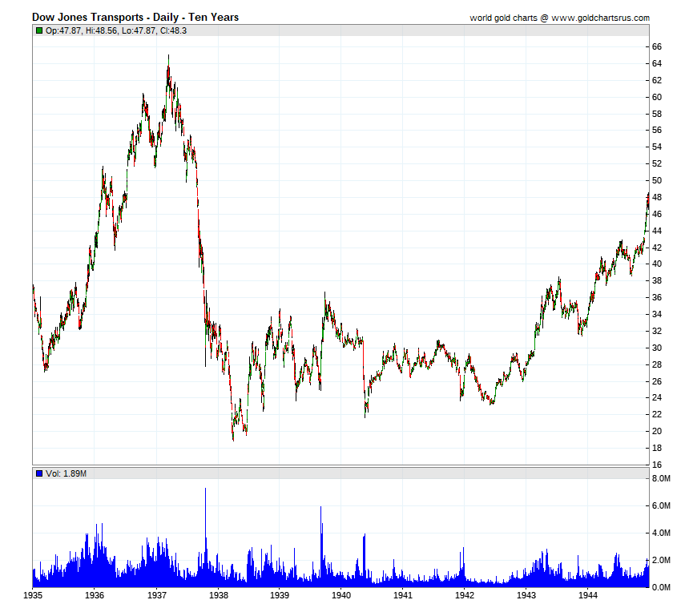Image resolution: width=681 pixels, height=616 pixels.
Task: Click the 1939 x-axis label
Action: (280, 595)
